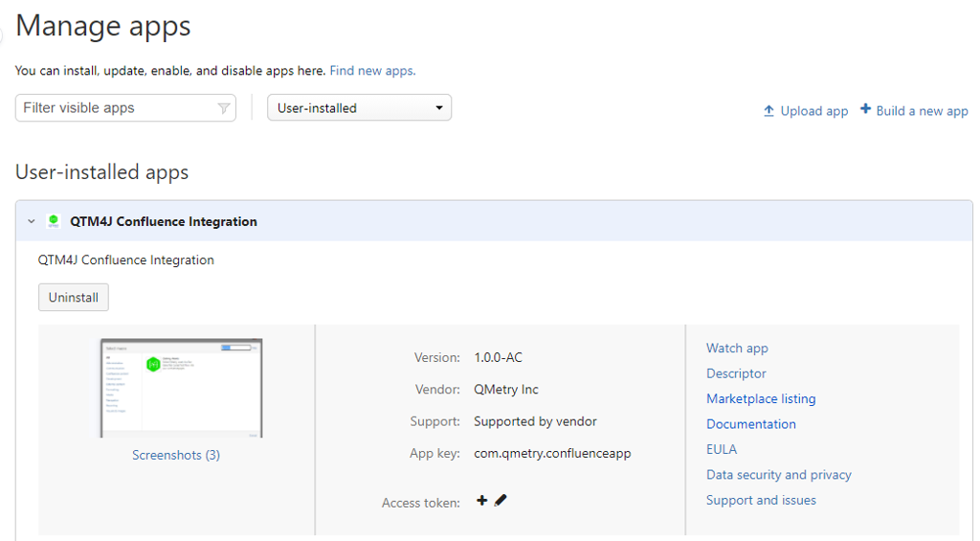Open the app screenshot thumbnail
This screenshot has height=541, width=980.
(x=181, y=388)
